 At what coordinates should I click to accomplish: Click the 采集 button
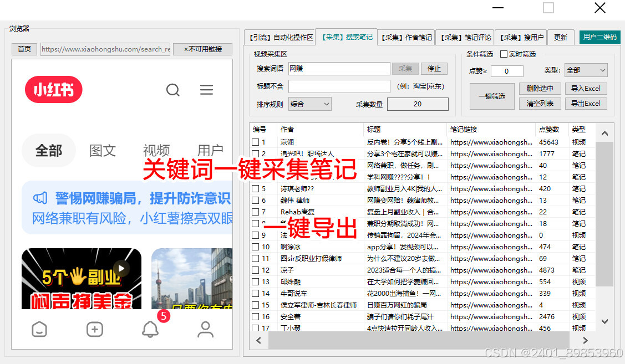point(405,69)
